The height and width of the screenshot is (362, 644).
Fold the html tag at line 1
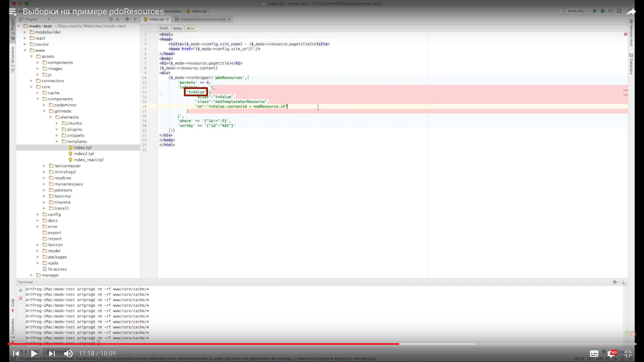click(x=158, y=34)
